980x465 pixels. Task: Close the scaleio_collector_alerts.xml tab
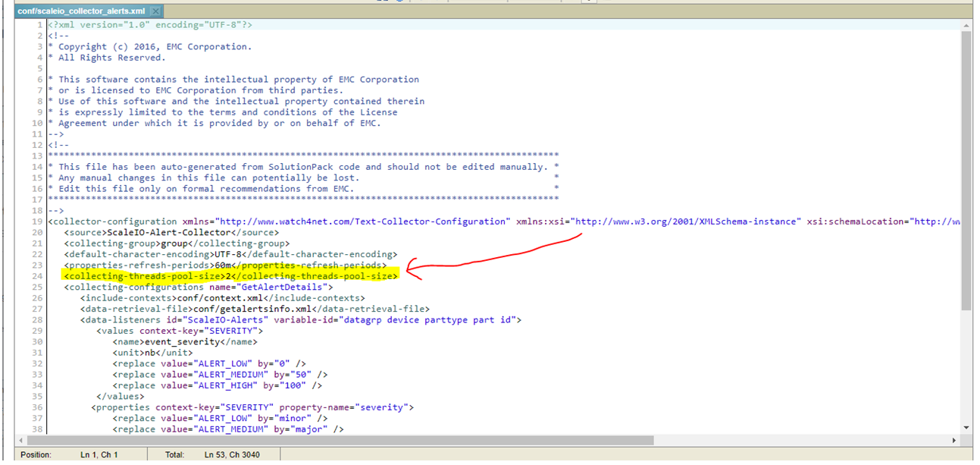(155, 11)
